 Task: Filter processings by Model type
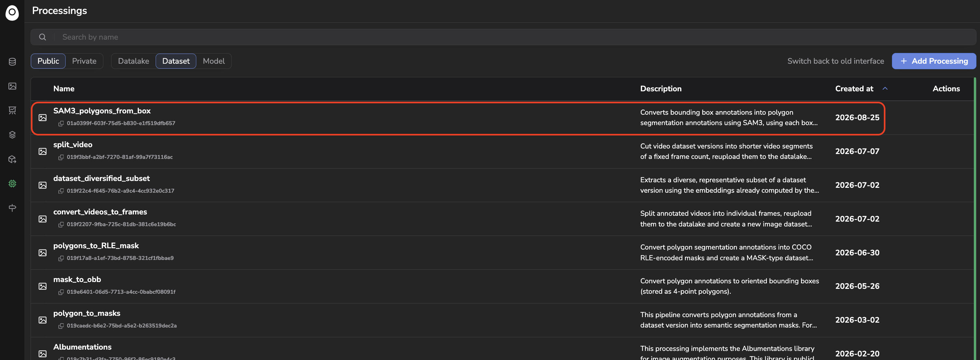click(214, 61)
